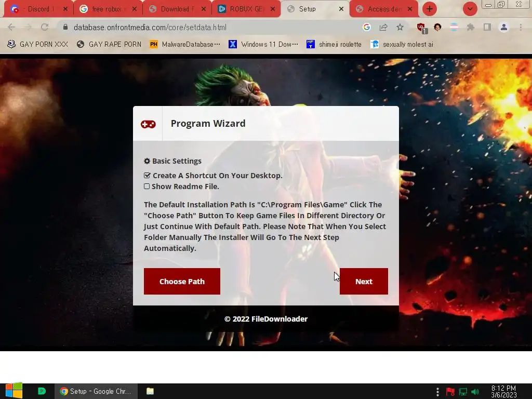Click the red gamepad icon in wizard header
This screenshot has width=532, height=399.
(x=148, y=124)
